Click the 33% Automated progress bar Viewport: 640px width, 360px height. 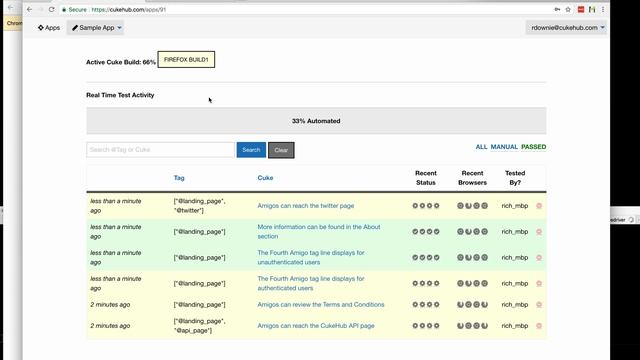[316, 121]
